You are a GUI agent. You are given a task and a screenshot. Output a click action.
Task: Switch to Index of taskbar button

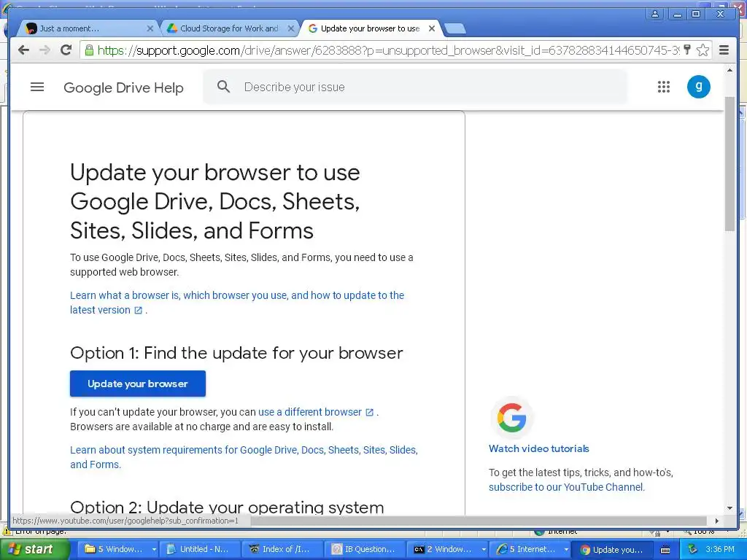coord(282,549)
